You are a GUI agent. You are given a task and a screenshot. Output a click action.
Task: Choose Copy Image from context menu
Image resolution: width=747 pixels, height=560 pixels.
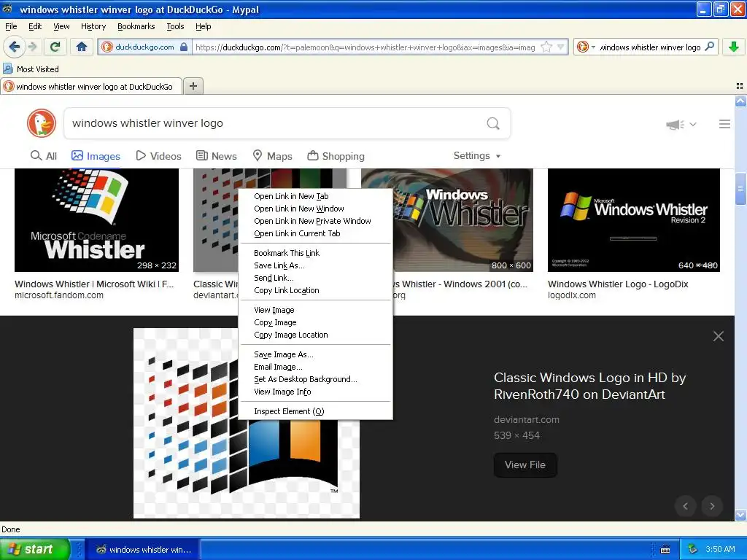point(315,322)
